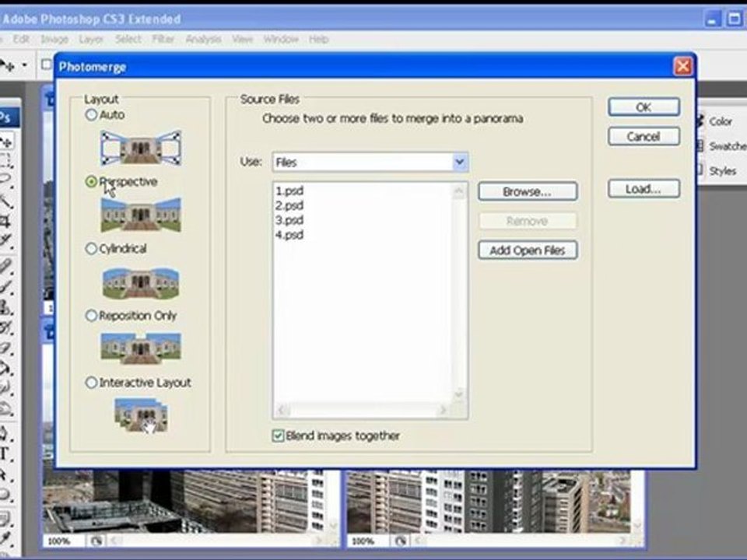Open the tool preset picker arrow
The height and width of the screenshot is (560, 747).
24,65
